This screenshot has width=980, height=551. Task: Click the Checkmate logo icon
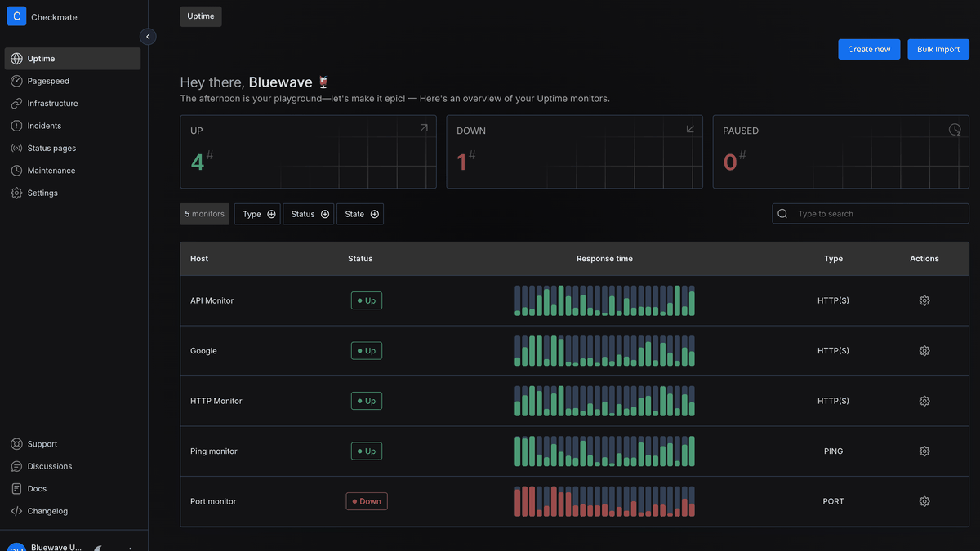pyautogui.click(x=16, y=16)
